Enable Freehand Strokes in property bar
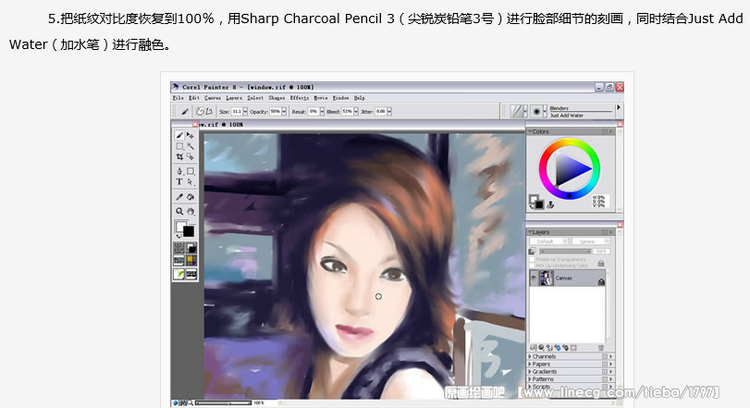The height and width of the screenshot is (408, 750). point(200,111)
